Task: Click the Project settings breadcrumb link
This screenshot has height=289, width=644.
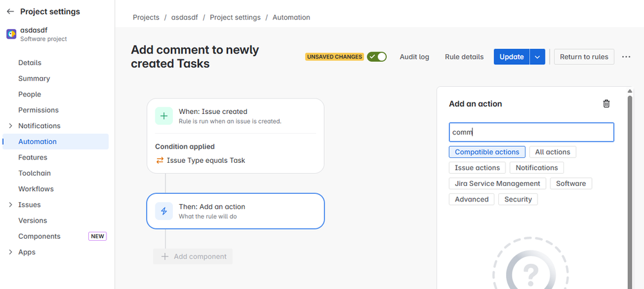Action: pos(235,17)
